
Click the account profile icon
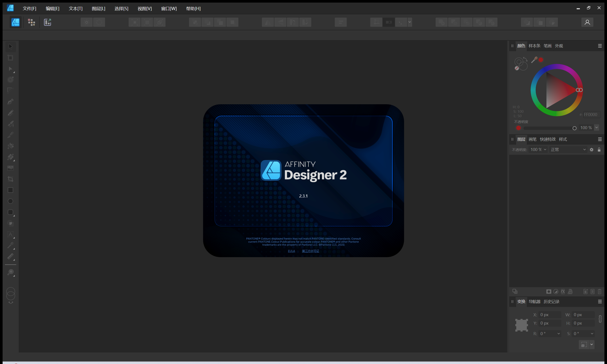pos(587,22)
